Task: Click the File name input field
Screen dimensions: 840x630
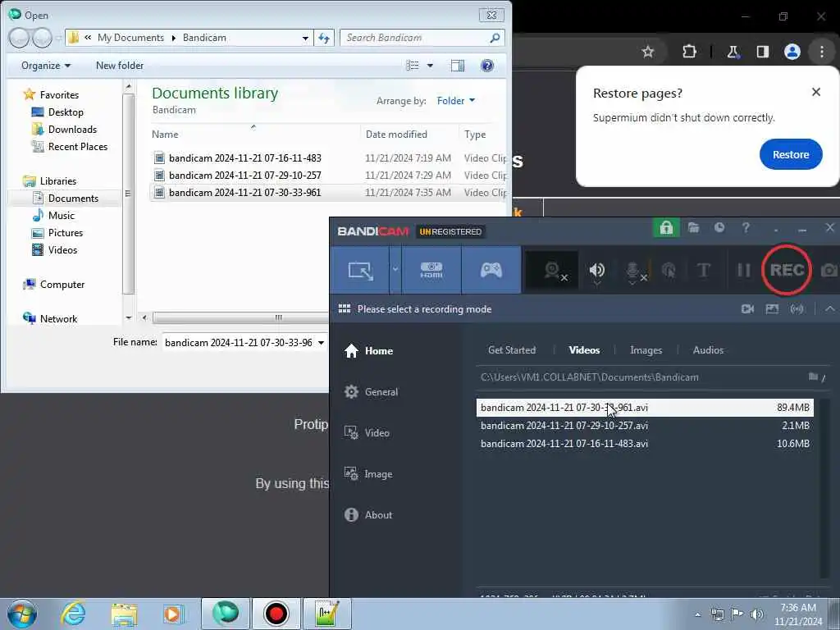Action: (x=239, y=343)
